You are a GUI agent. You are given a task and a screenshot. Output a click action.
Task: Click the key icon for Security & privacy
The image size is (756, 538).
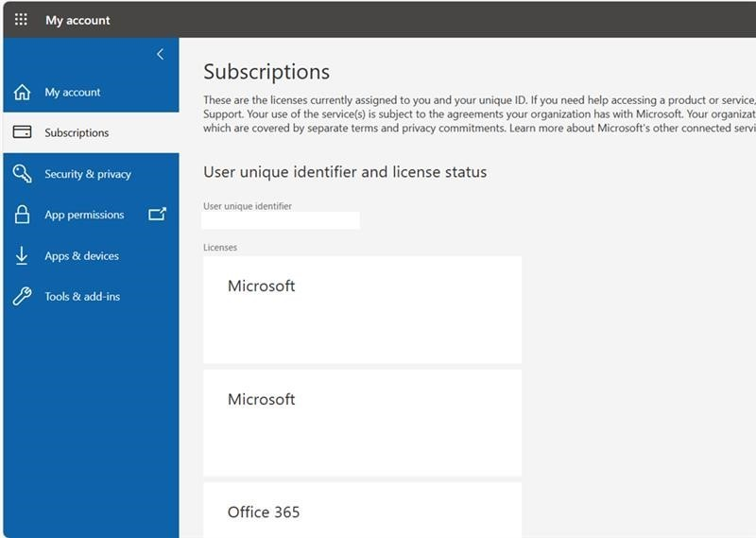[22, 174]
